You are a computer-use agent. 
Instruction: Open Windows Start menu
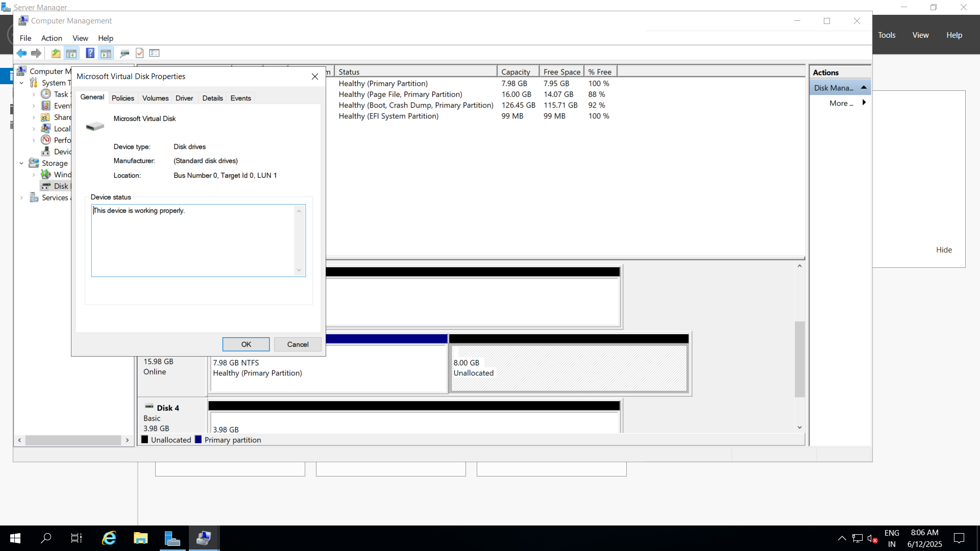tap(15, 538)
